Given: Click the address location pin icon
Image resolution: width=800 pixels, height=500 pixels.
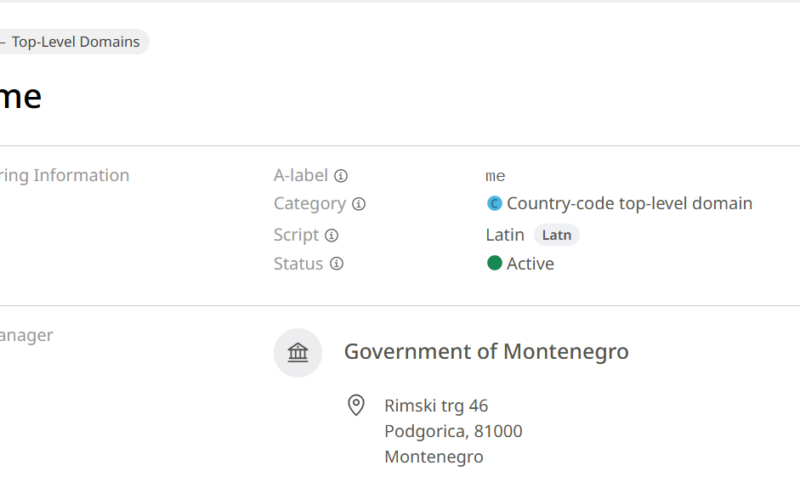Looking at the screenshot, I should point(356,406).
